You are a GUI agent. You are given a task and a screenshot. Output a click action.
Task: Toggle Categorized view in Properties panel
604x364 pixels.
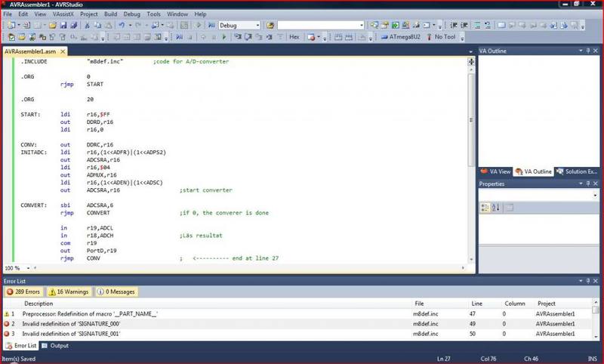pyautogui.click(x=485, y=208)
